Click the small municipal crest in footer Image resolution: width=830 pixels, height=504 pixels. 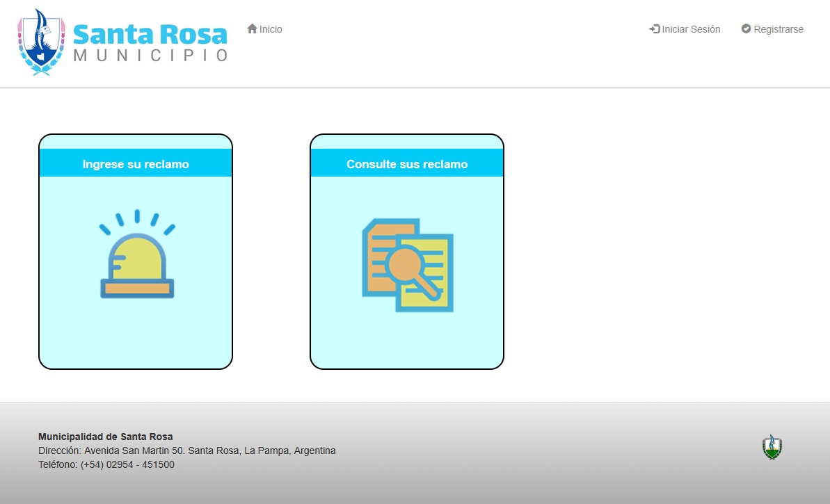772,447
